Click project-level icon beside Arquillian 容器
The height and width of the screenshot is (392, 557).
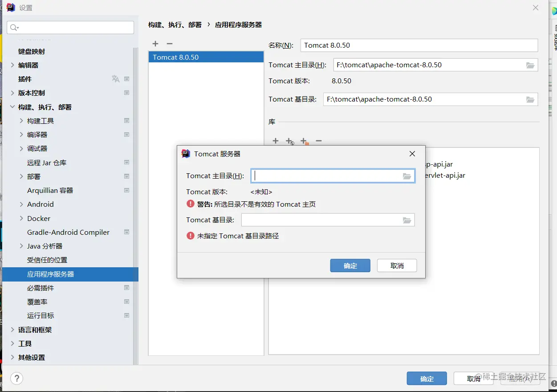pyautogui.click(x=127, y=190)
